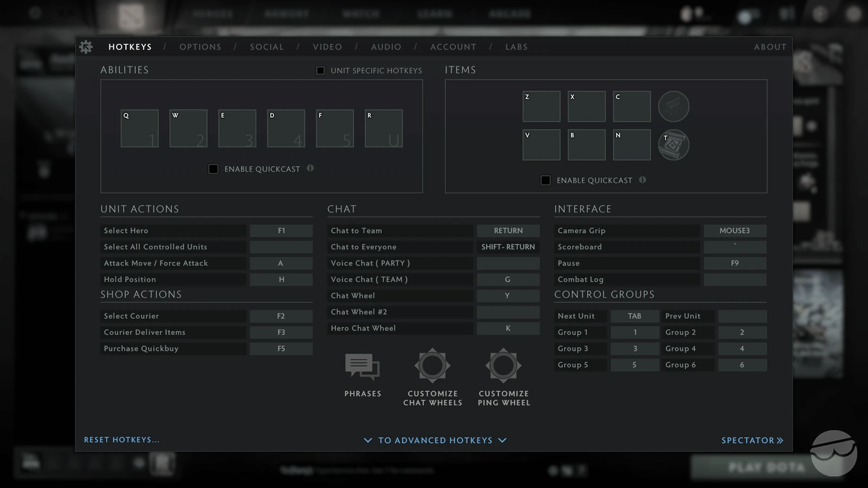Select item slot bound to N

(632, 145)
